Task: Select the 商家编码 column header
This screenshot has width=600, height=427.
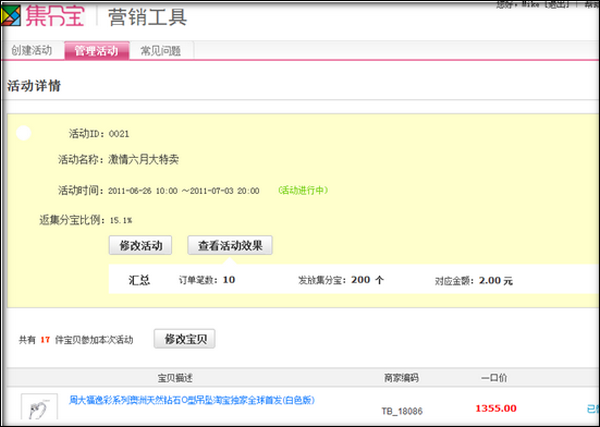Action: click(x=401, y=378)
